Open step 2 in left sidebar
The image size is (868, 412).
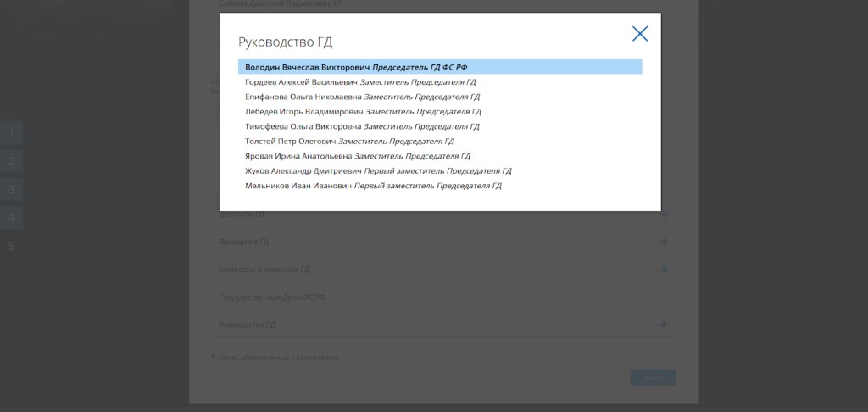click(x=11, y=162)
